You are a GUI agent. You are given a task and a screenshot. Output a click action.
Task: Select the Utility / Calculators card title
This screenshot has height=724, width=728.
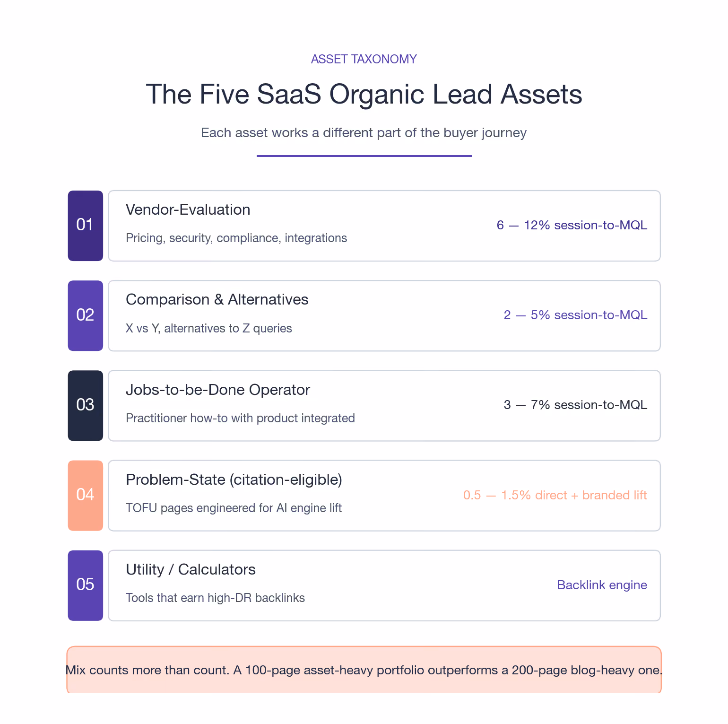click(191, 569)
